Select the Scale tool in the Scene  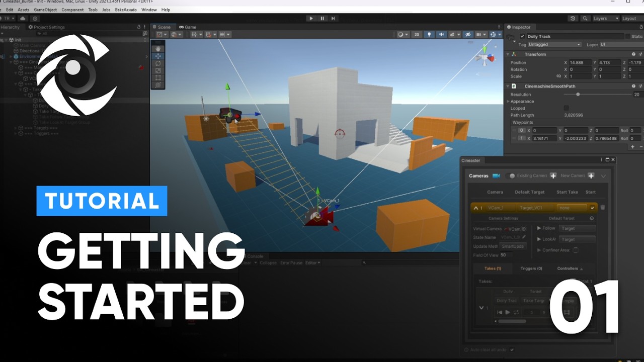pos(158,70)
